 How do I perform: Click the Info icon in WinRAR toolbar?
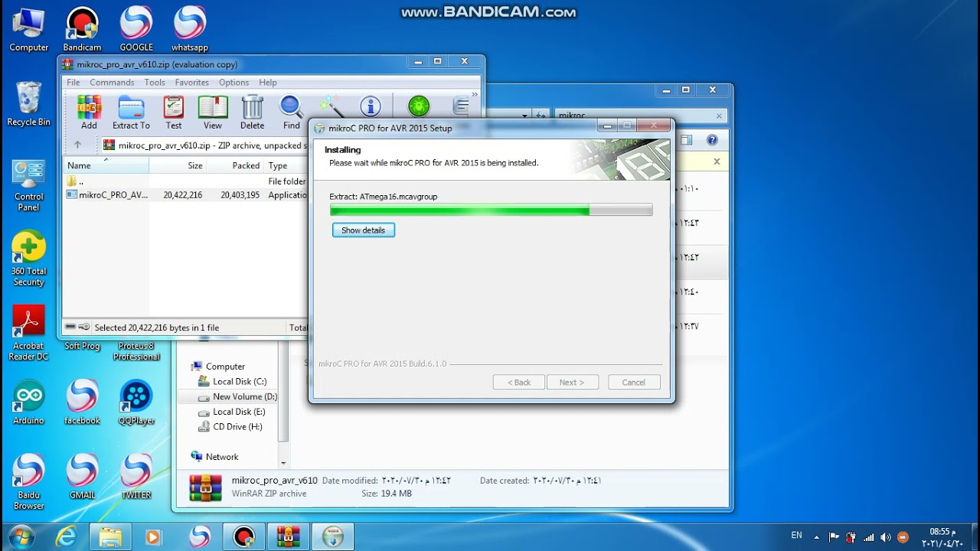coord(371,106)
